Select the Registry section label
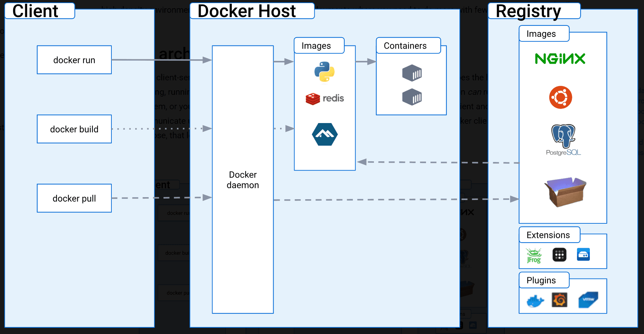 coord(528,11)
